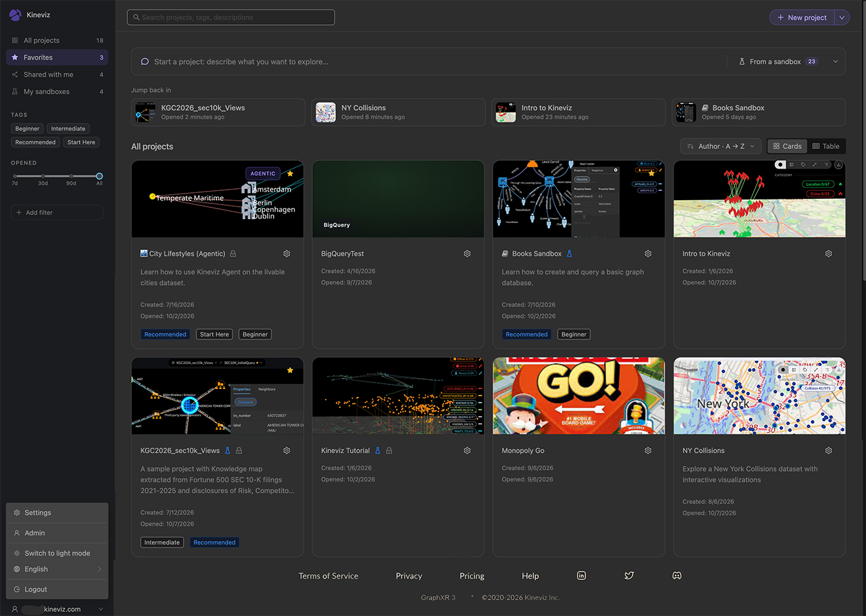The image size is (866, 616).
Task: Open the gear icon on Monopoly Go card
Action: tap(648, 451)
